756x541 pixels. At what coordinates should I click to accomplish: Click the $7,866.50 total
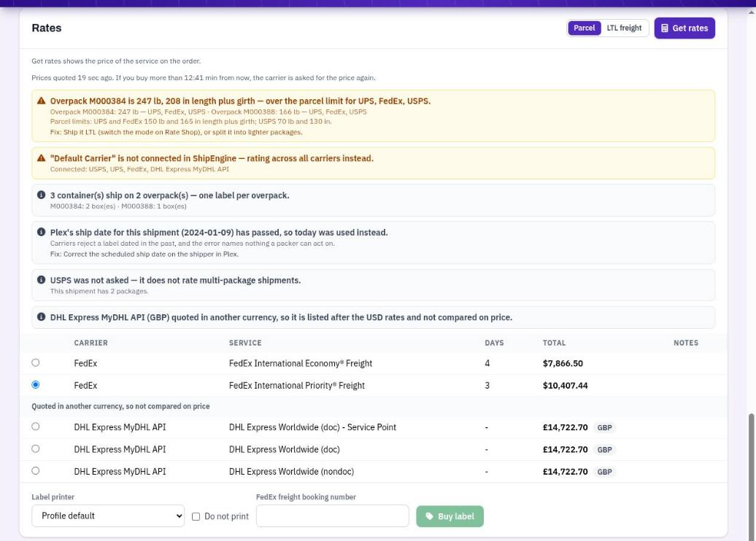coord(563,363)
